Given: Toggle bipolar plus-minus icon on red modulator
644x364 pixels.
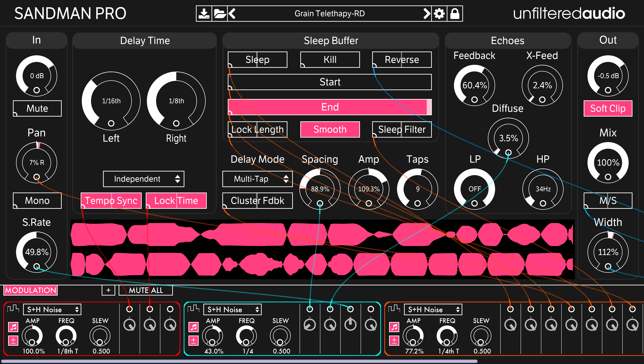Looking at the screenshot, I should [13, 340].
